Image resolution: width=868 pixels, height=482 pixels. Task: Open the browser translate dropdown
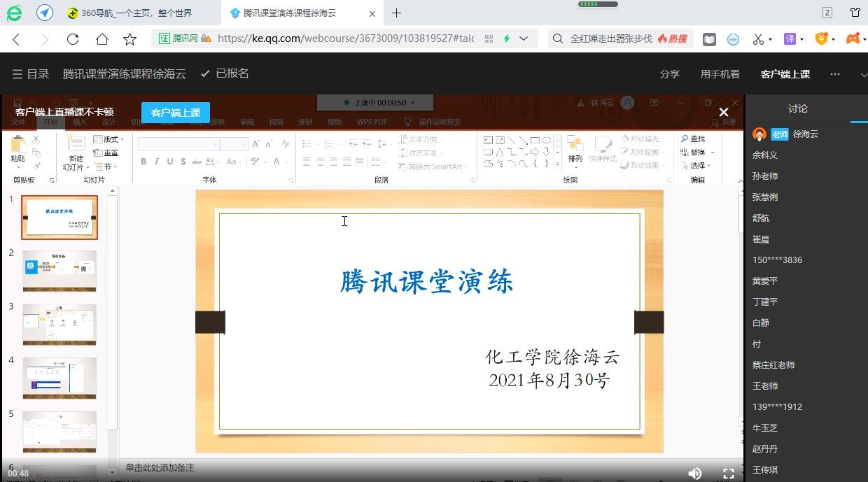[793, 39]
